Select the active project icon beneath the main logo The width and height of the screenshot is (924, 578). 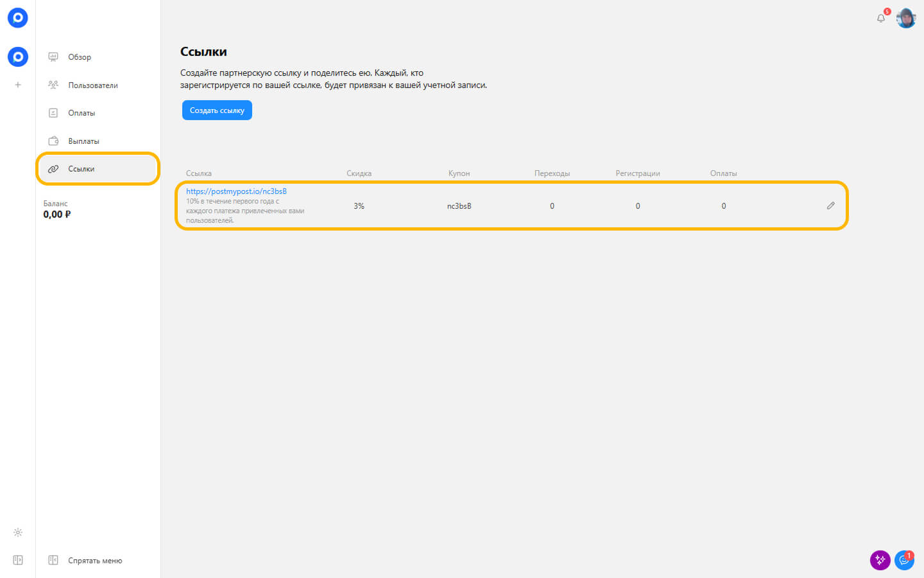click(x=17, y=57)
